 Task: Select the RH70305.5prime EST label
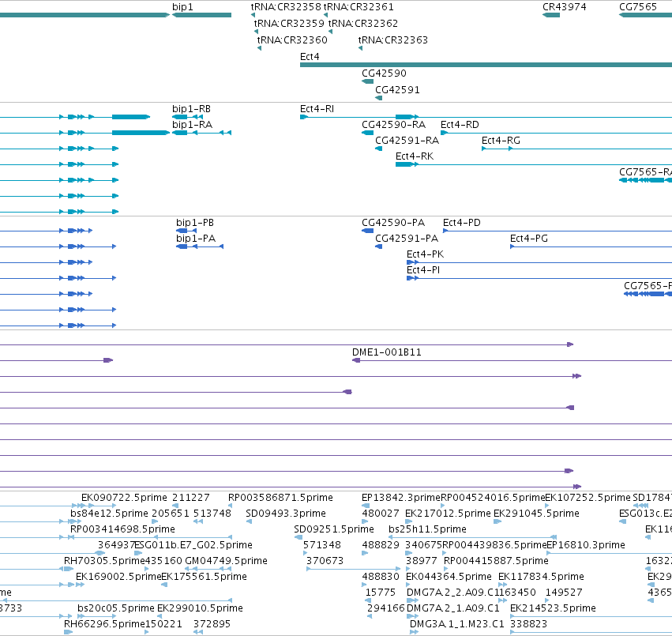104,562
